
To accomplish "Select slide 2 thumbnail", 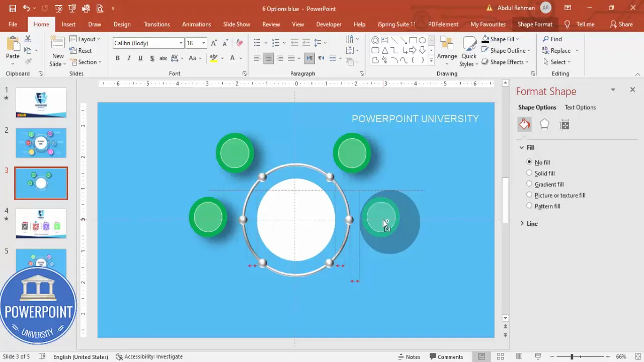I will tap(41, 143).
